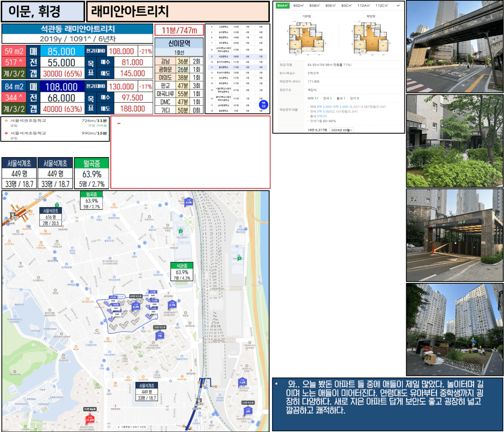504x432 pixels.
Task: Click the 24명 보는중 badge on the map
Action: click(248, 403)
